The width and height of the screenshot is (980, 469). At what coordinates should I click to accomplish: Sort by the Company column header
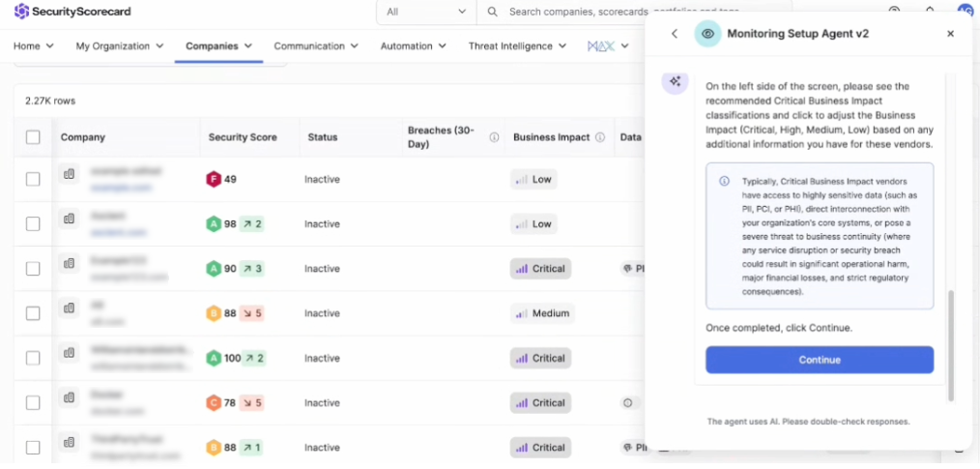(x=82, y=137)
